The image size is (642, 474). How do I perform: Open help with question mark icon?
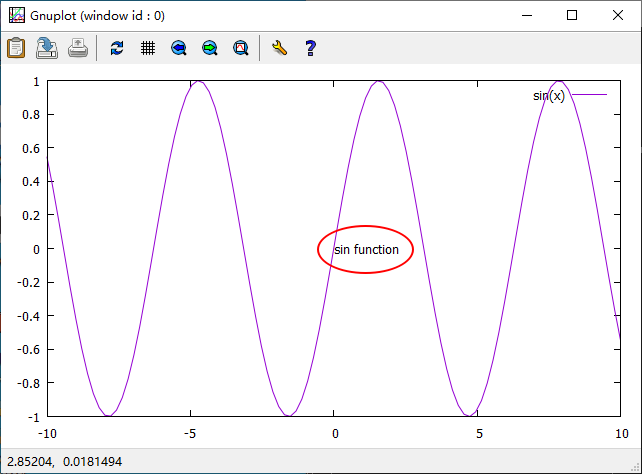310,48
